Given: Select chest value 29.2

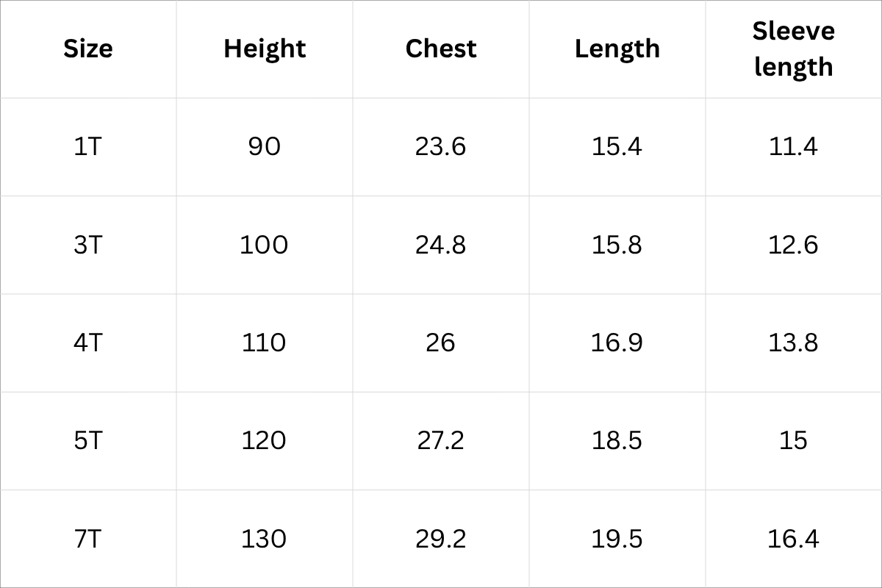Looking at the screenshot, I should (x=441, y=539).
